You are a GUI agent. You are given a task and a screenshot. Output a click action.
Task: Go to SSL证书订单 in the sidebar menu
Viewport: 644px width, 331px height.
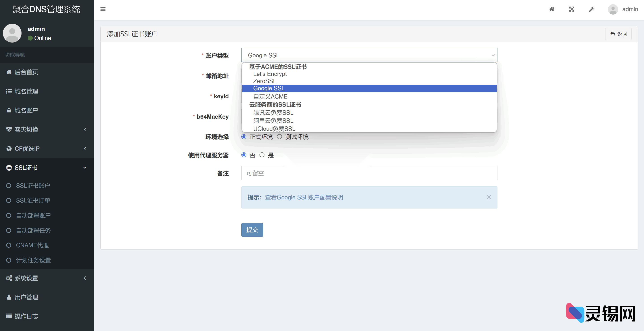tap(34, 200)
